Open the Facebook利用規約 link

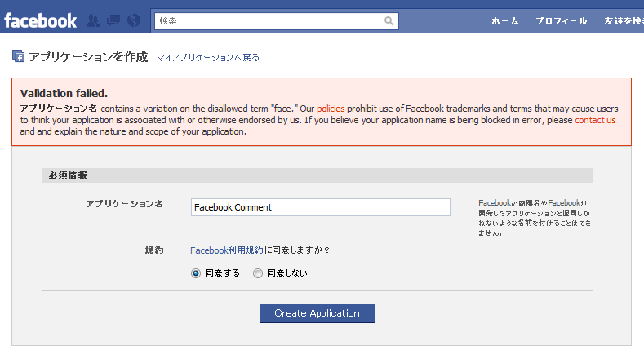[227, 250]
